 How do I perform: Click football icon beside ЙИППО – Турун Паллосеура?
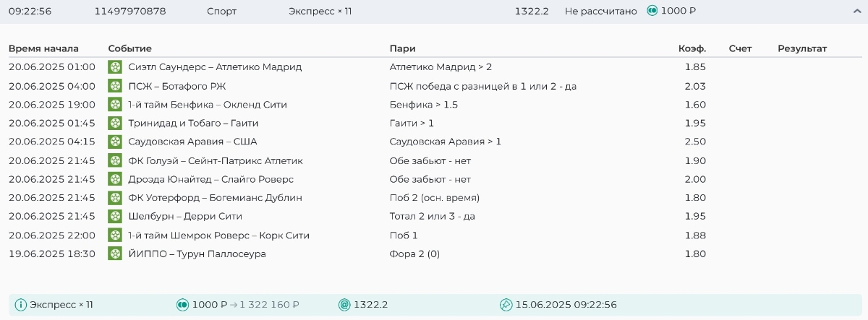[115, 254]
